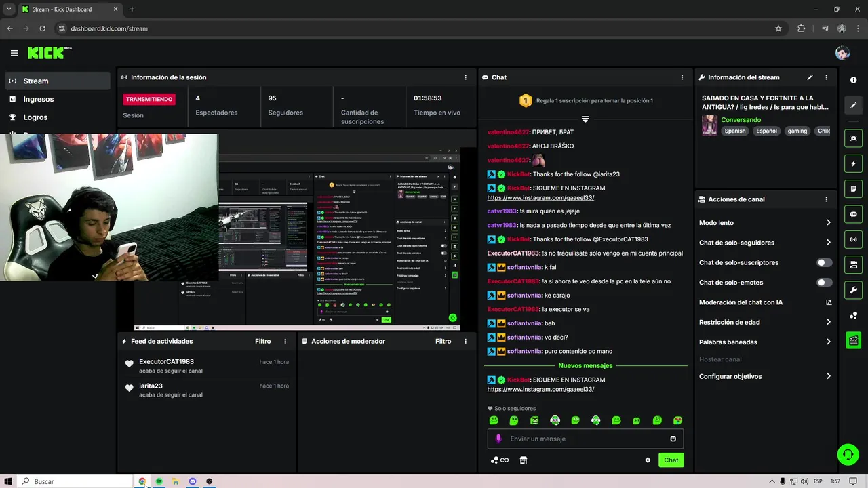Click the gaming tag chip
The image size is (868, 488).
(797, 131)
